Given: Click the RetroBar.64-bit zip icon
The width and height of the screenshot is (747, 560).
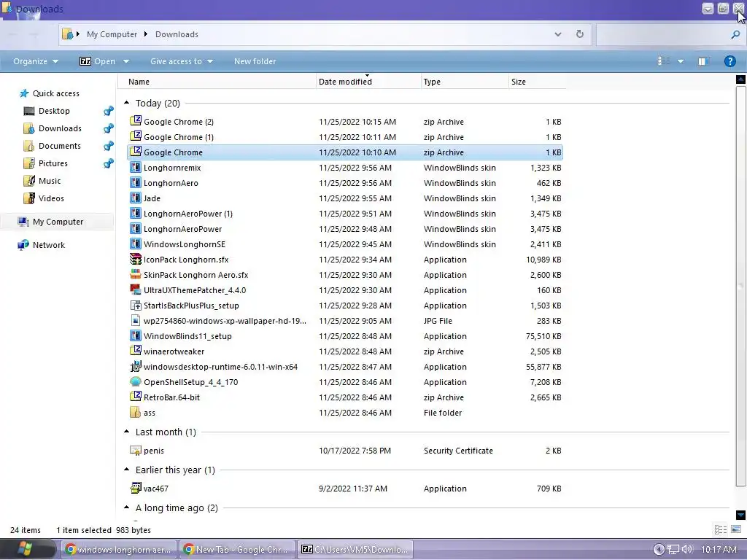Looking at the screenshot, I should coord(136,397).
